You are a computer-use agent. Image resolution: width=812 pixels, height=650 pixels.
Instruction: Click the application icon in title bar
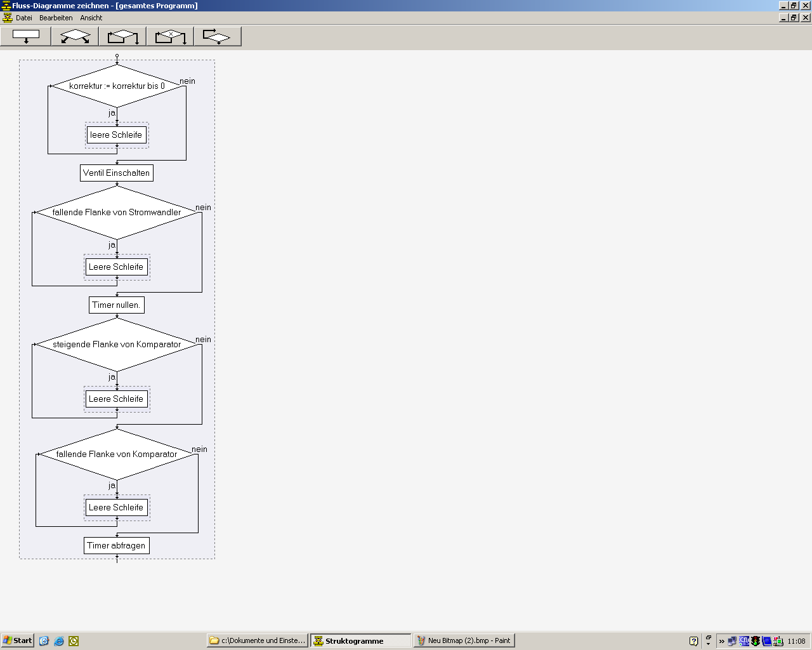coord(6,6)
